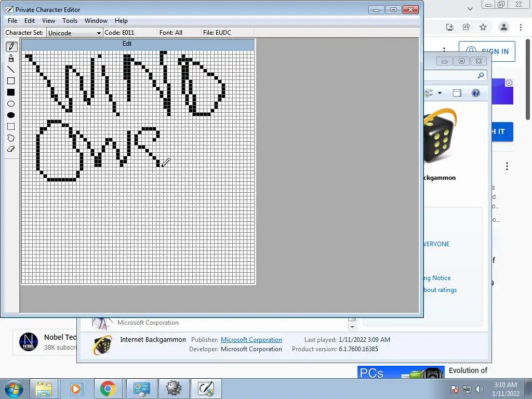The width and height of the screenshot is (532, 399).
Task: Select the Freeform Selection tool
Action: tap(11, 138)
